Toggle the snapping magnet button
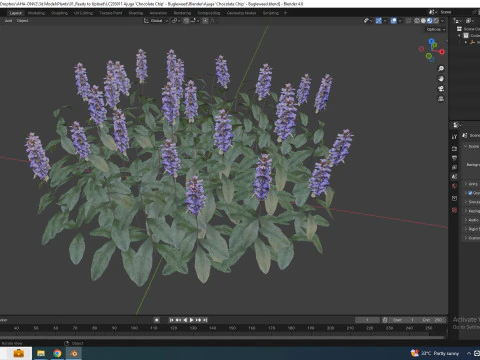The width and height of the screenshot is (480, 360). click(x=186, y=21)
